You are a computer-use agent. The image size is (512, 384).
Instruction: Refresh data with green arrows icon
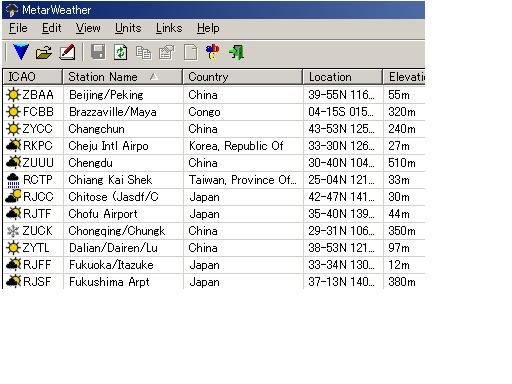pos(121,52)
